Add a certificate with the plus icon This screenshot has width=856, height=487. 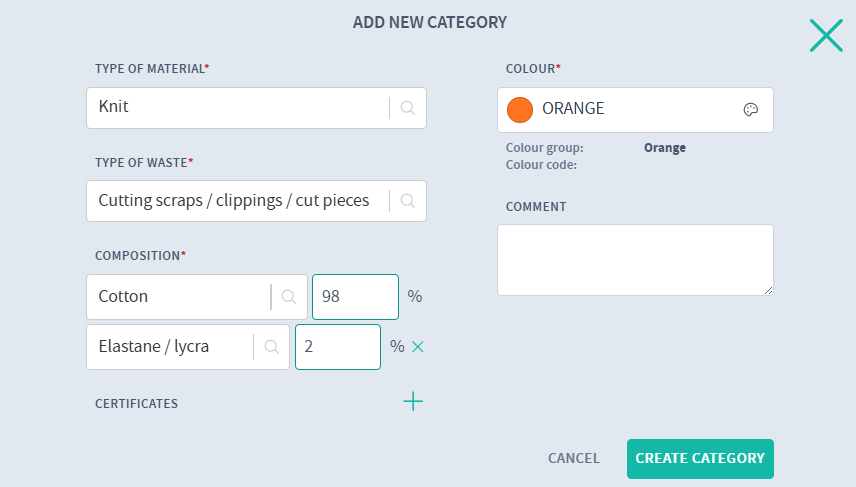(x=413, y=402)
